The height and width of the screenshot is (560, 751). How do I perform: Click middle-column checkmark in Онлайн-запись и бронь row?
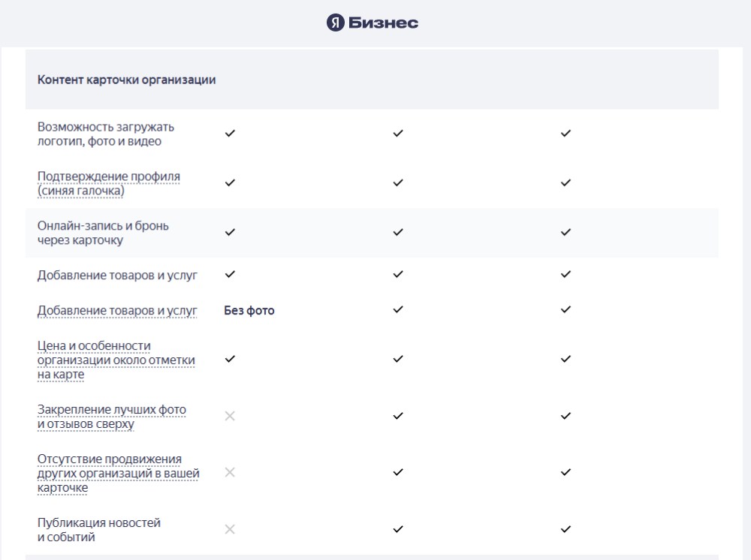[398, 232]
